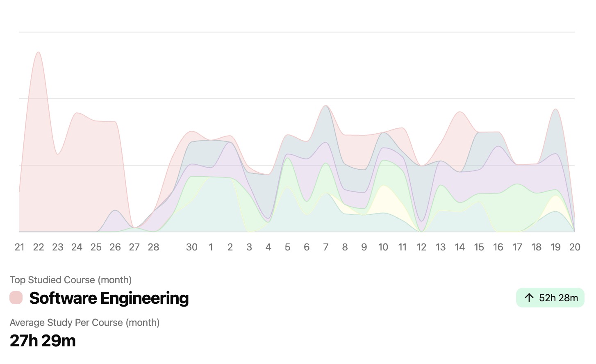Select day 16 on the chart x-axis

(x=498, y=247)
